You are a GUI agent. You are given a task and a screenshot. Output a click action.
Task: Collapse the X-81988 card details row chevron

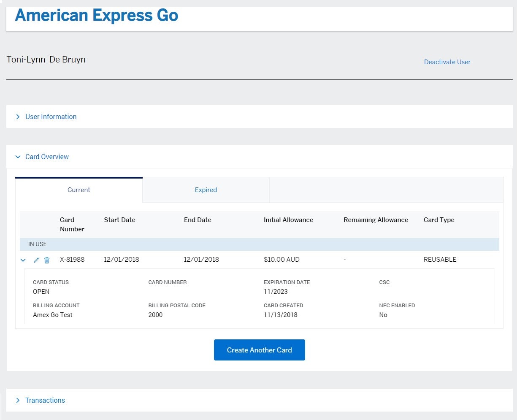coord(23,260)
